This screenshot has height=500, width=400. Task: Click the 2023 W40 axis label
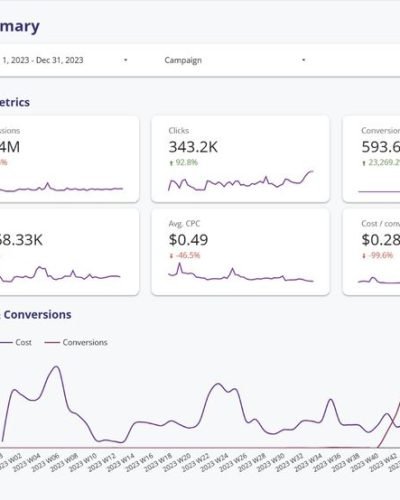click(363, 462)
